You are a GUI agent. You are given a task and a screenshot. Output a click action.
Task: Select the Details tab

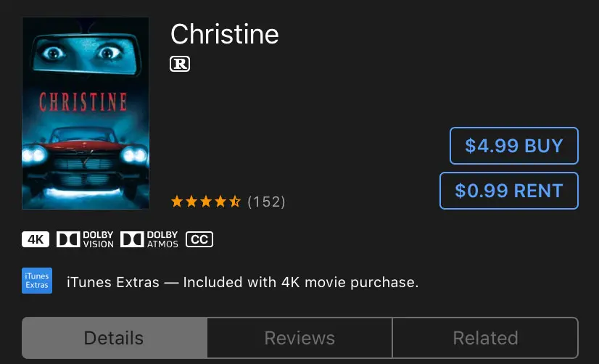point(115,338)
